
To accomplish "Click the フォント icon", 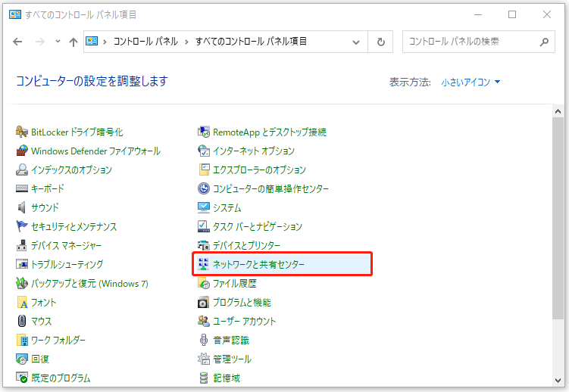I will 22,302.
